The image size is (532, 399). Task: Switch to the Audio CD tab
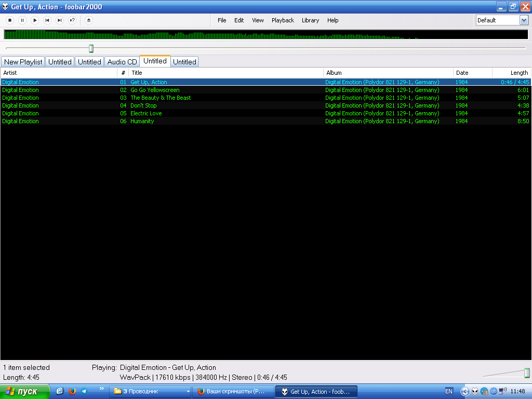coord(122,62)
